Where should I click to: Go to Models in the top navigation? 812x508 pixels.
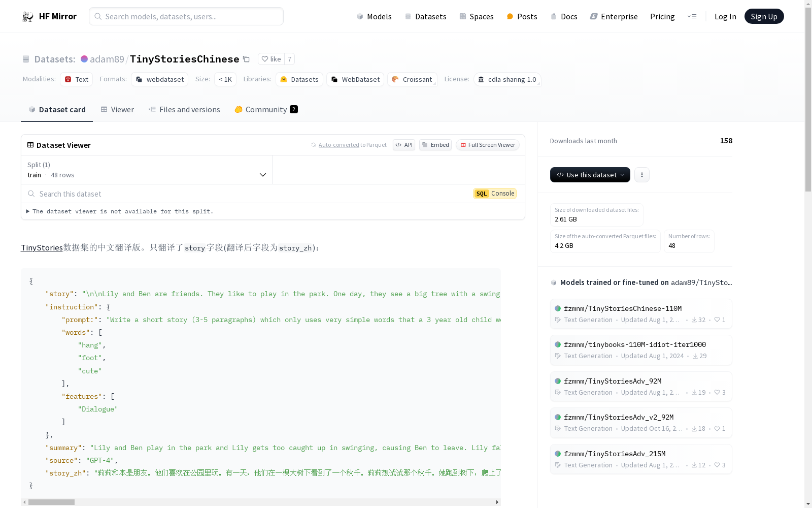(x=374, y=16)
